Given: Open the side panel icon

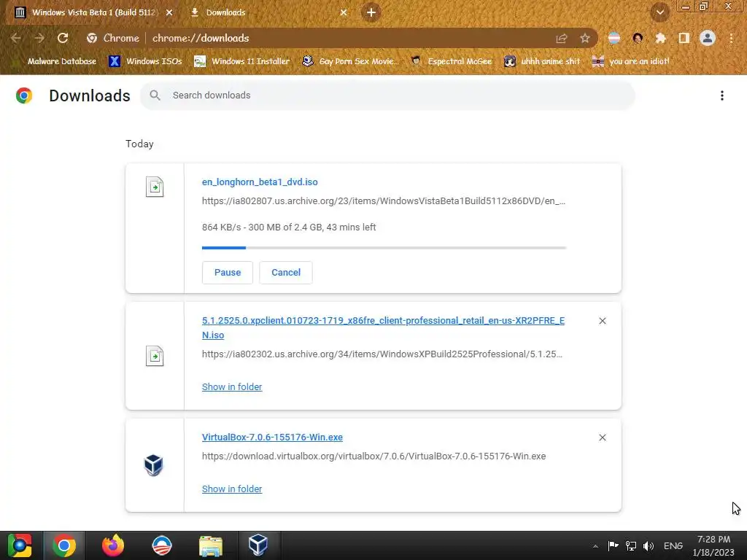Looking at the screenshot, I should click(684, 38).
